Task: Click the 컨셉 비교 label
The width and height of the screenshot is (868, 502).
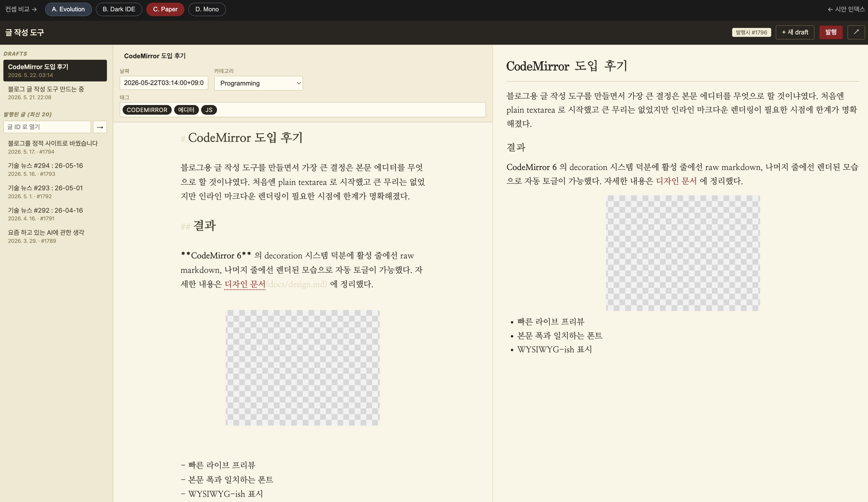Action: [21, 9]
